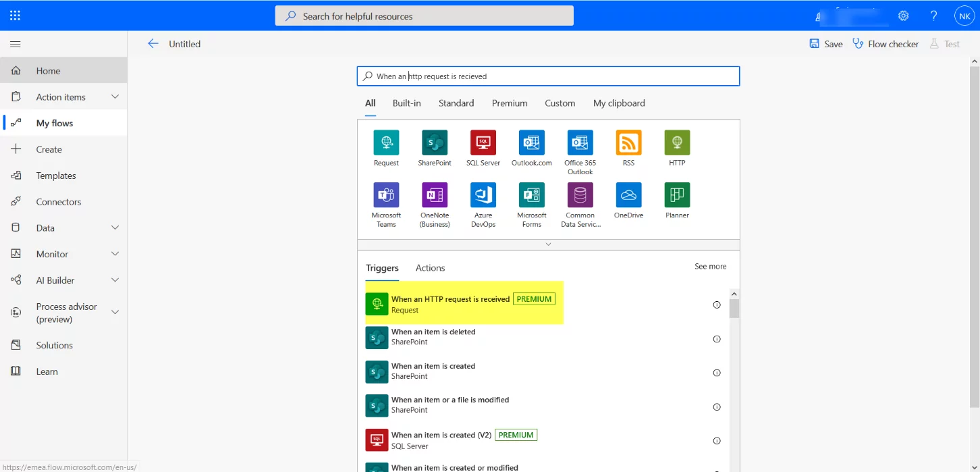Switch to the All connectors tab
This screenshot has height=472, width=980.
point(371,103)
